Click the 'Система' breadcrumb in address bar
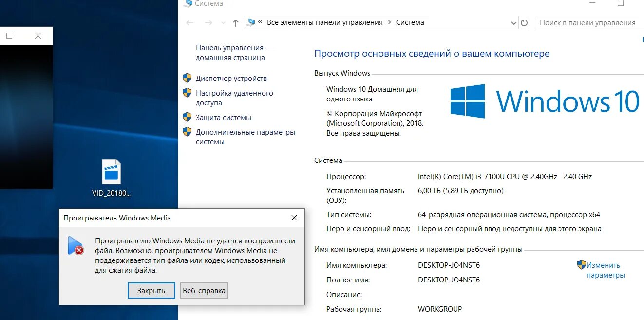The image size is (644, 320). 410,22
